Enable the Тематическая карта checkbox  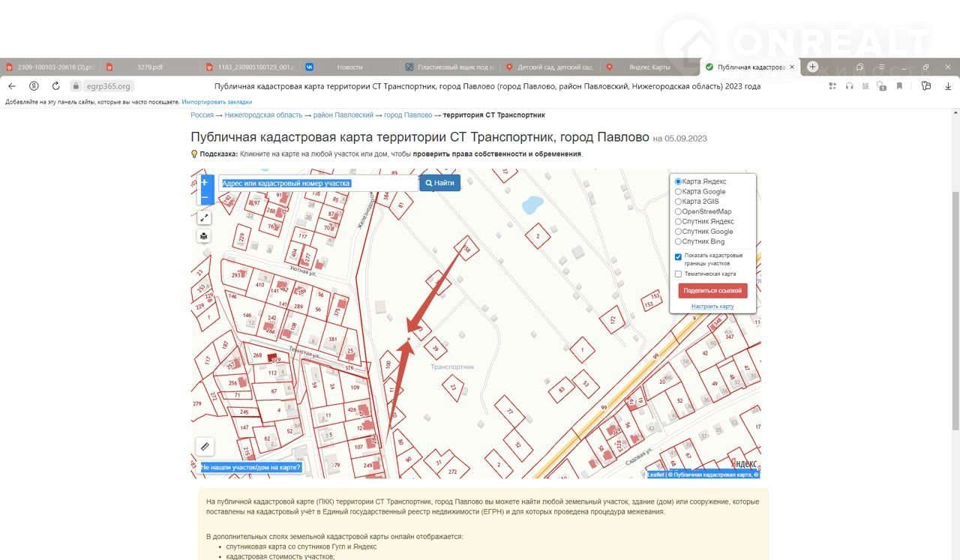[679, 274]
